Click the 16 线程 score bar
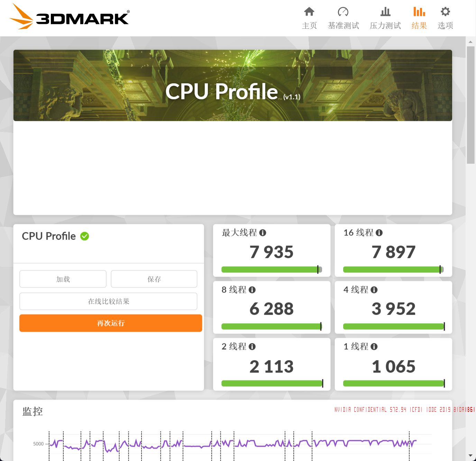476x461 pixels. [x=393, y=270]
